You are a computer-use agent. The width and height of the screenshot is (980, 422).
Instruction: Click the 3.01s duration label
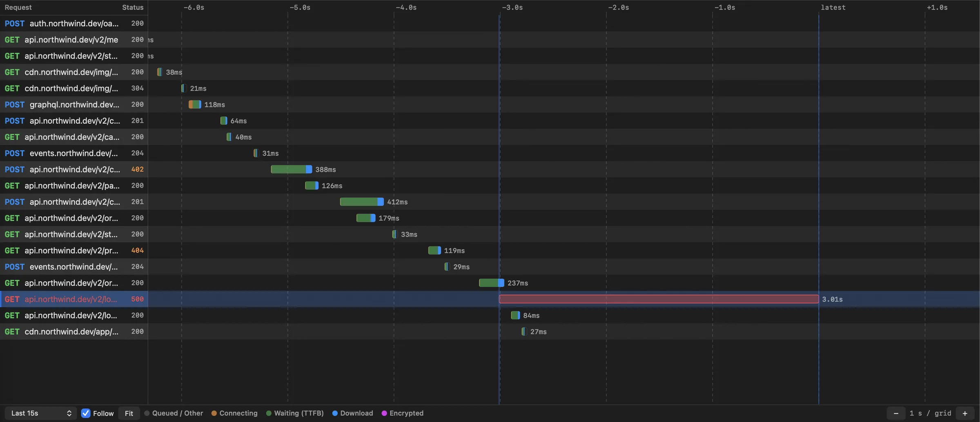click(832, 299)
